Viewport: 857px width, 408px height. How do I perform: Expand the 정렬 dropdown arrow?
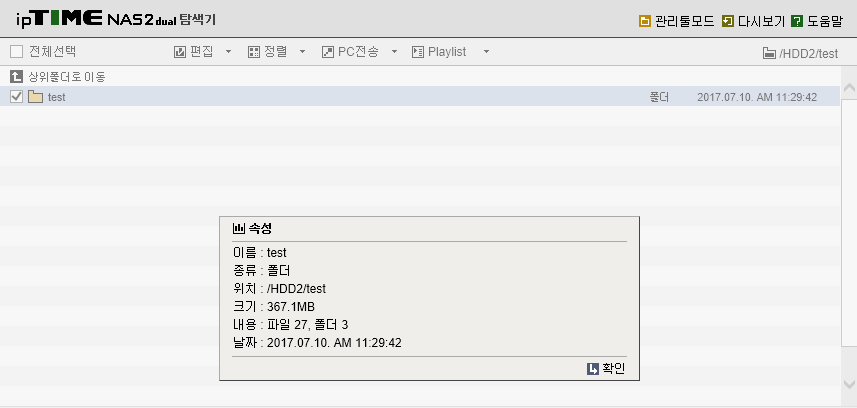302,52
